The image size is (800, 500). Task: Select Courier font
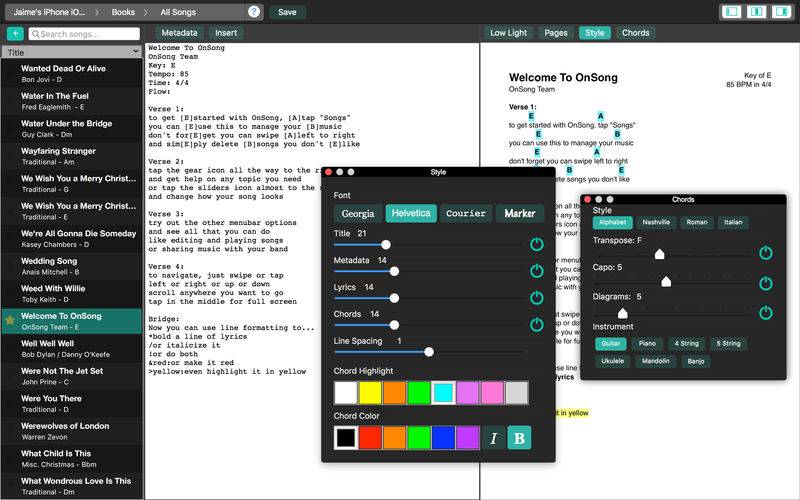pos(465,213)
